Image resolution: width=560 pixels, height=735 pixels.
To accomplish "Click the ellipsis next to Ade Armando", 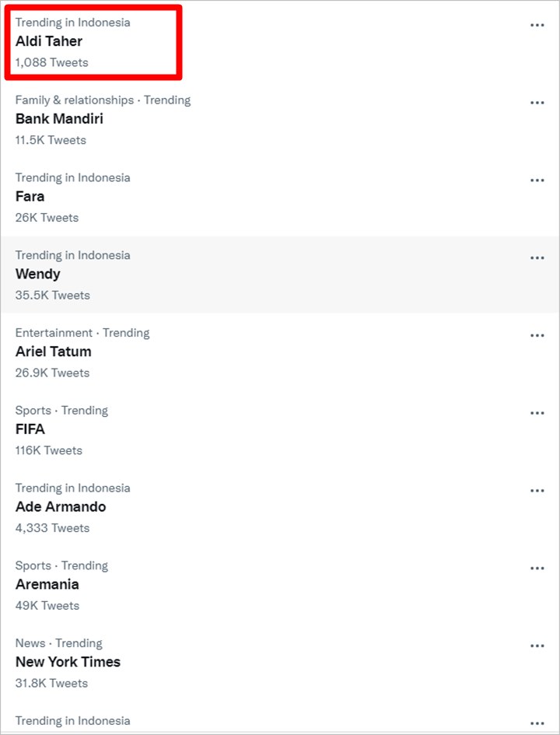I will point(537,491).
